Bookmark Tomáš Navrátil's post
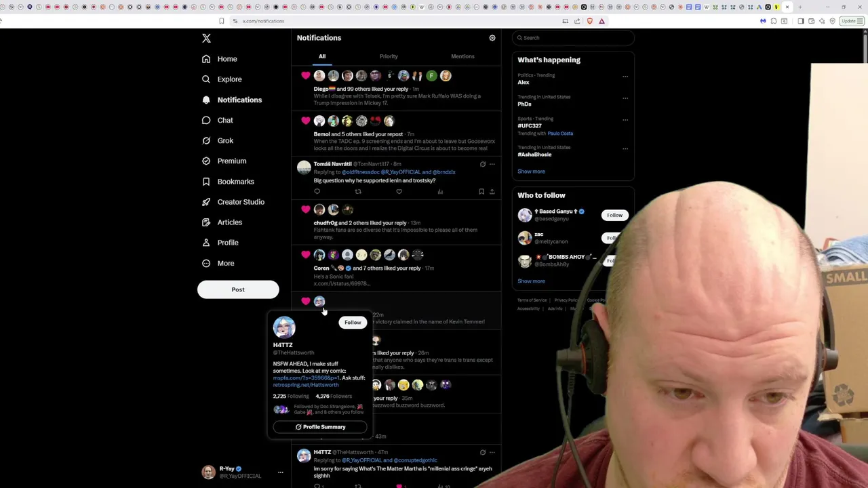 point(481,192)
